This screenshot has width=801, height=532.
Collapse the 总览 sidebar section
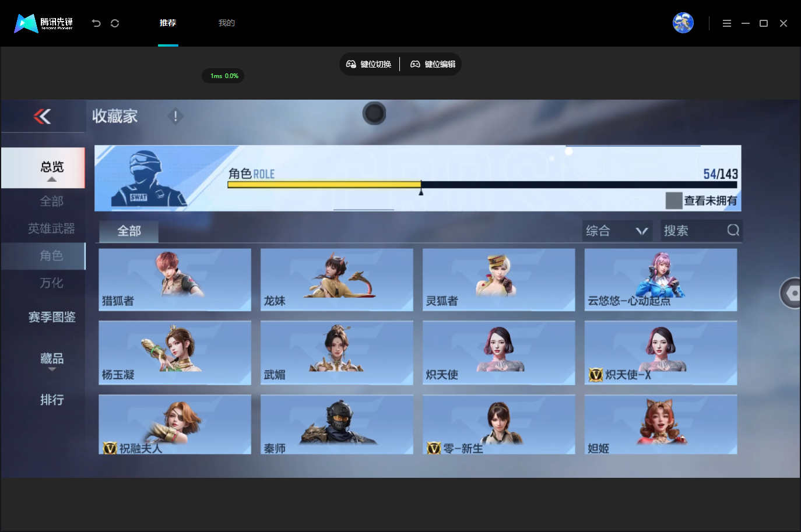[x=43, y=168]
